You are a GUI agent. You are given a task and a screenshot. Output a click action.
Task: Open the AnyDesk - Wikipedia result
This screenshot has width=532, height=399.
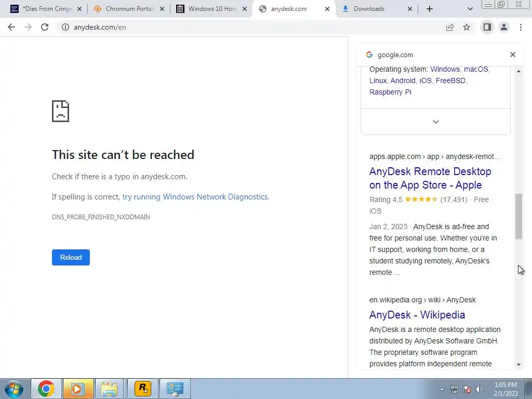point(417,315)
